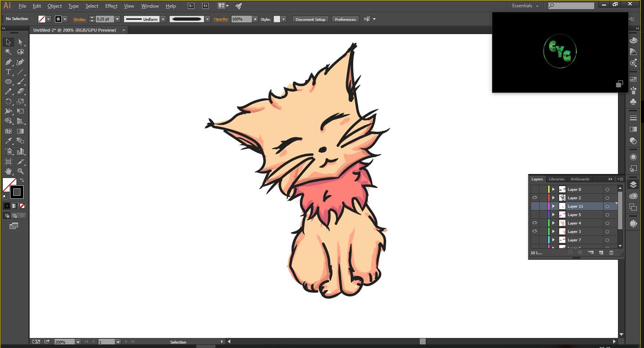Click Preferences button

(345, 19)
